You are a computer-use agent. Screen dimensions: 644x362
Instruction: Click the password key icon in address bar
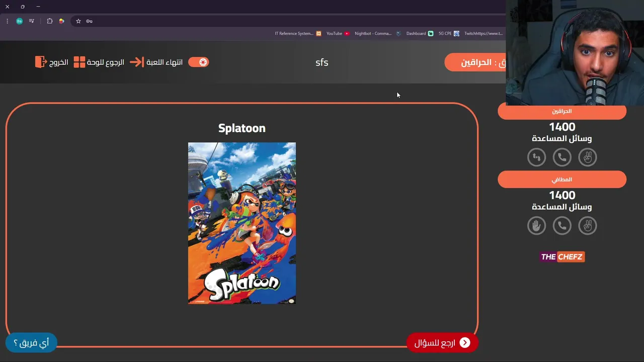click(x=89, y=21)
